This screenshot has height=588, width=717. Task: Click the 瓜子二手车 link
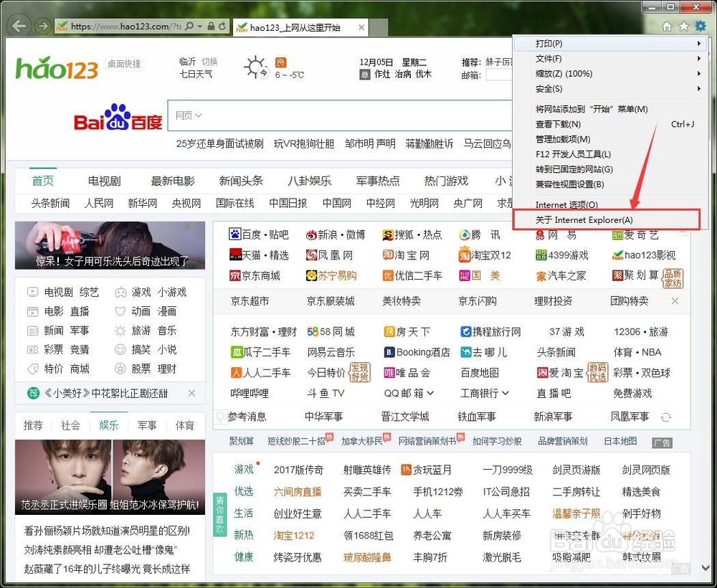click(x=261, y=352)
